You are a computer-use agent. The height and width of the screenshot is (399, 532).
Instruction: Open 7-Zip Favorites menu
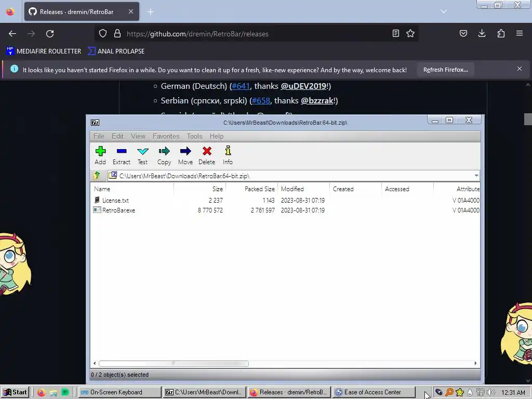166,136
